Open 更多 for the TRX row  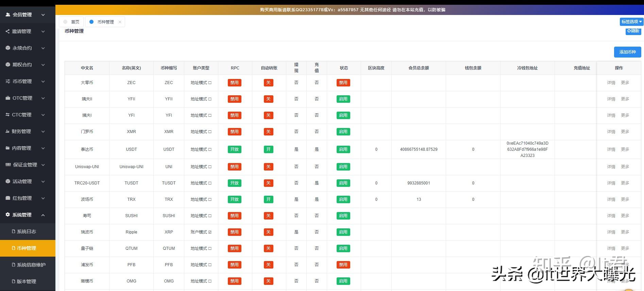[x=625, y=199]
